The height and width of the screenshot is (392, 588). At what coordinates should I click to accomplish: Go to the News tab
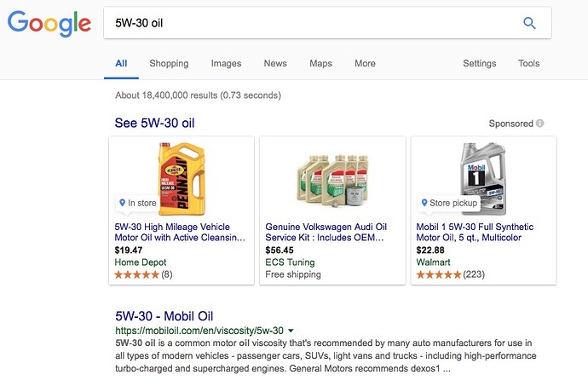pyautogui.click(x=275, y=63)
